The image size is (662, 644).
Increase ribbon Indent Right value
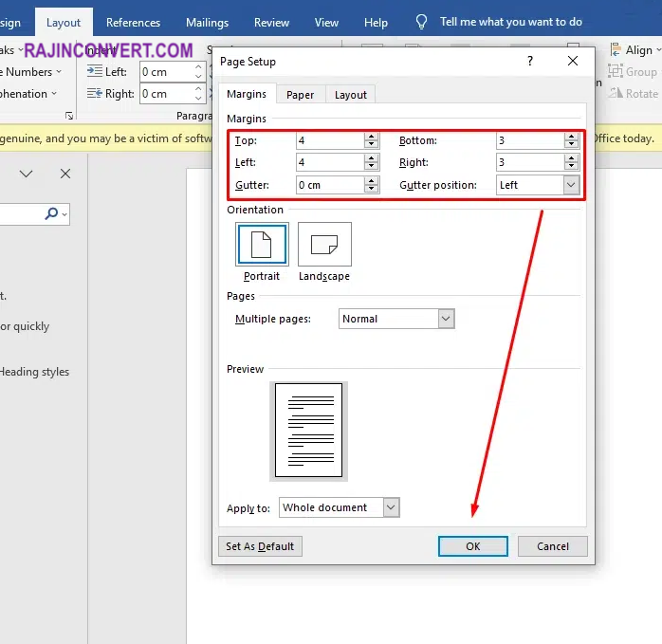click(x=198, y=89)
